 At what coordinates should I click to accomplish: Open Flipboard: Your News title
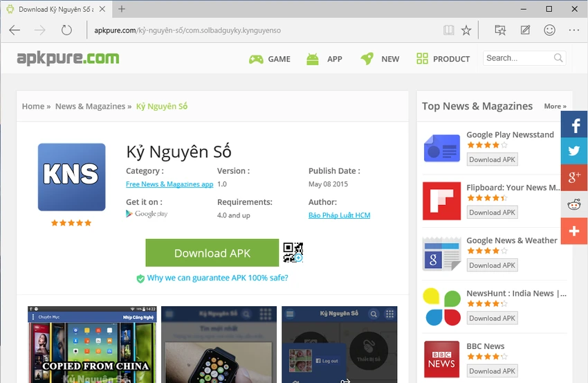(x=513, y=188)
